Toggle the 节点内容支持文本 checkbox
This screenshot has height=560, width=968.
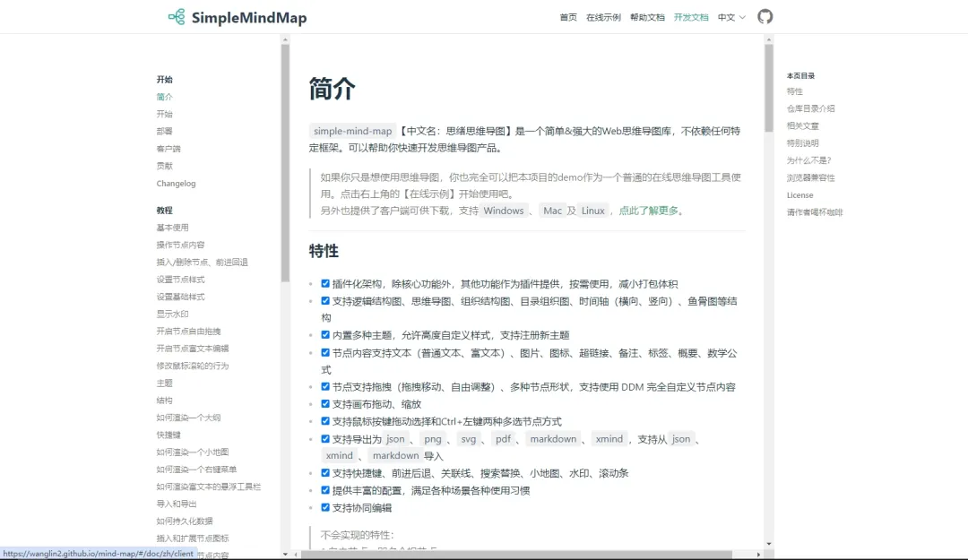(x=325, y=352)
